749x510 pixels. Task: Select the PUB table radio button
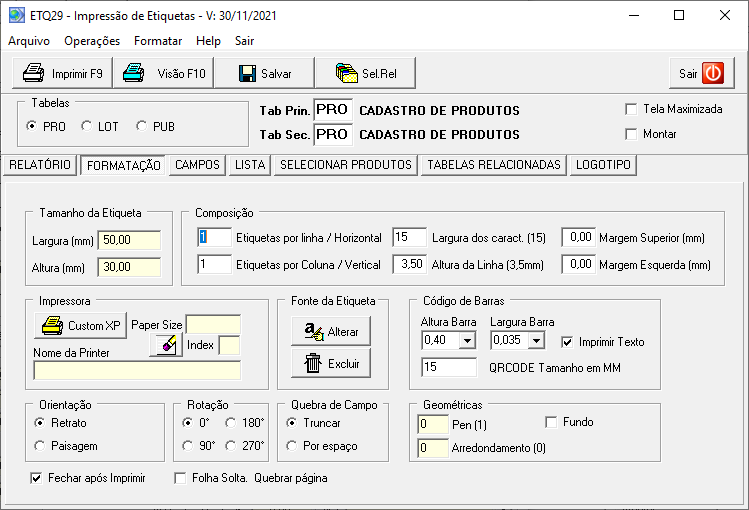141,126
